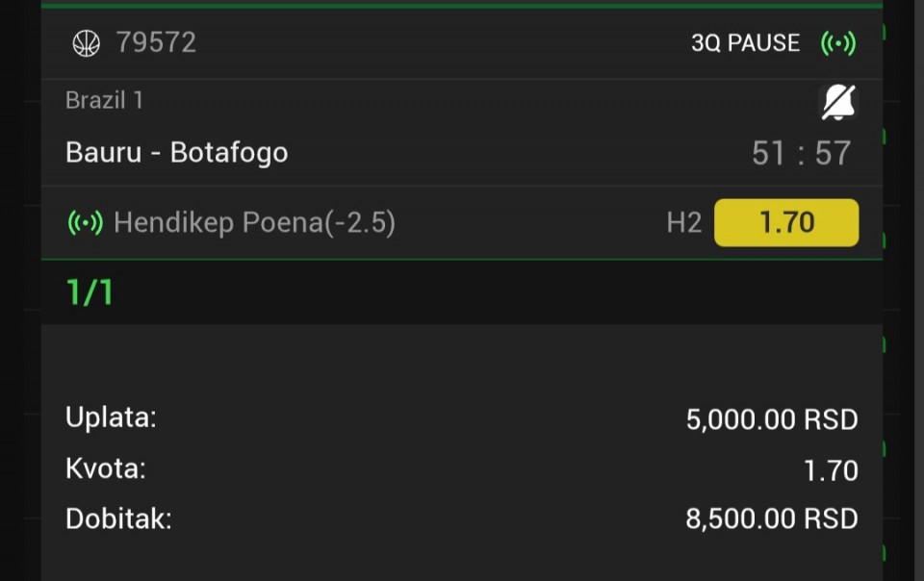The width and height of the screenshot is (924, 581).
Task: Click the Kvota label
Action: coord(106,468)
